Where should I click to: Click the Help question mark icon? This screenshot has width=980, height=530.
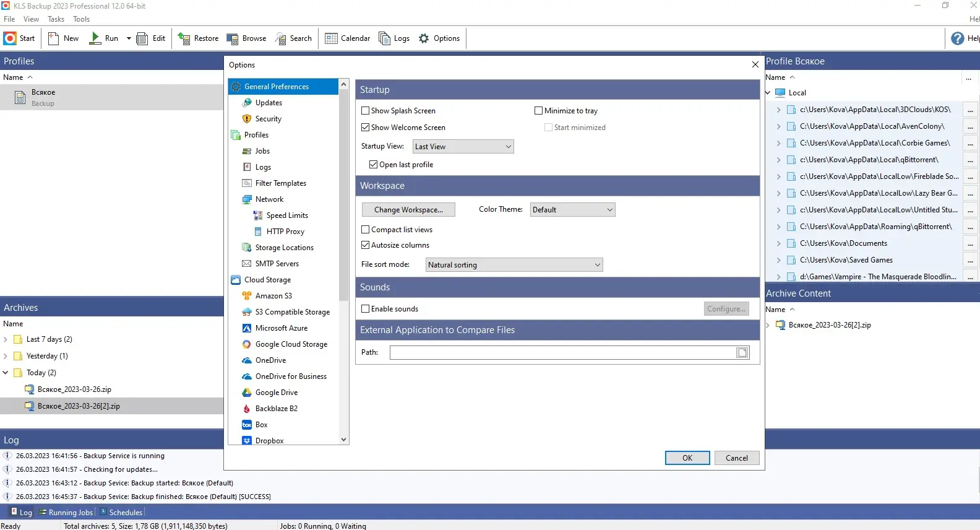pyautogui.click(x=958, y=38)
